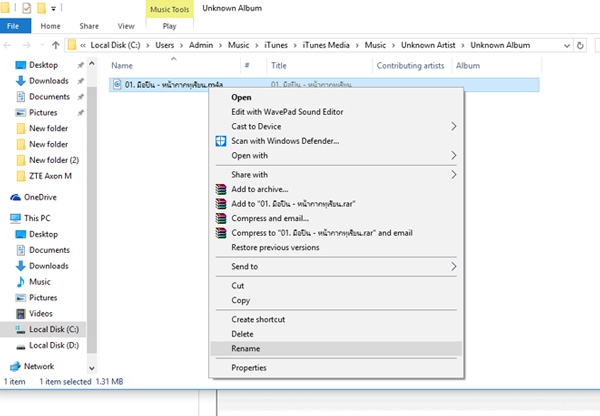
Task: Sort by the Album column header
Action: 496,65
